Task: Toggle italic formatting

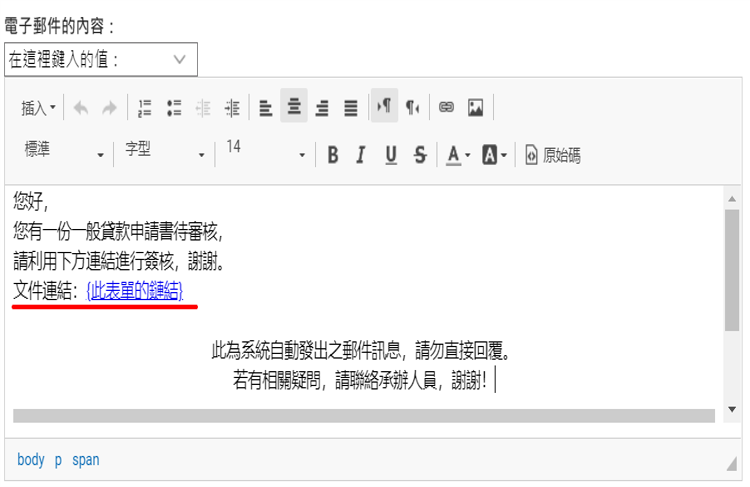Action: (361, 155)
